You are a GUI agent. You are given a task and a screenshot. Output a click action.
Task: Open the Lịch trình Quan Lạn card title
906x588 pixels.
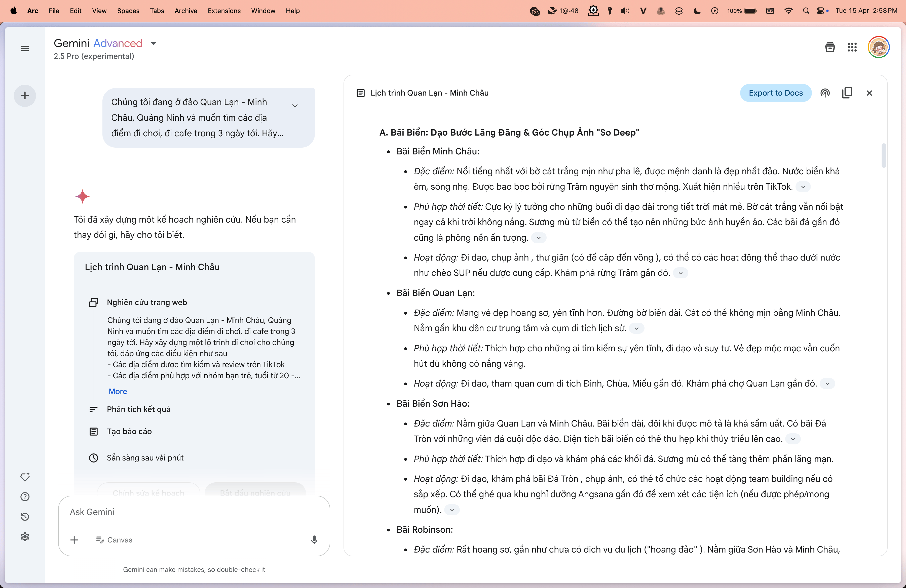tap(152, 267)
